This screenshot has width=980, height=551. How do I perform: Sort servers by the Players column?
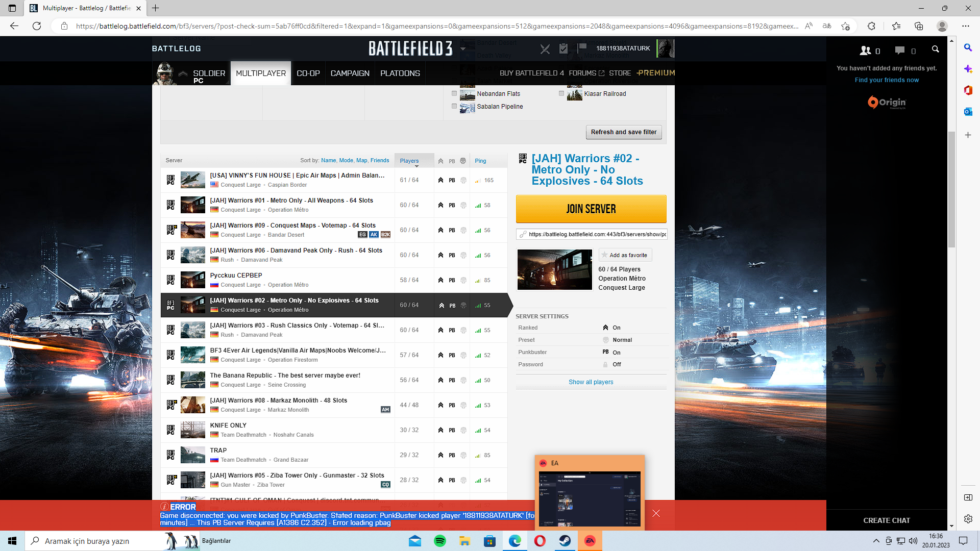(409, 161)
